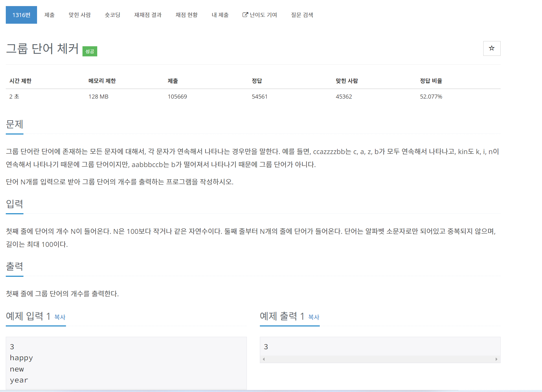Screen dimensions: 542x392
Task: Open the 질문 검색 tab
Action: (302, 15)
